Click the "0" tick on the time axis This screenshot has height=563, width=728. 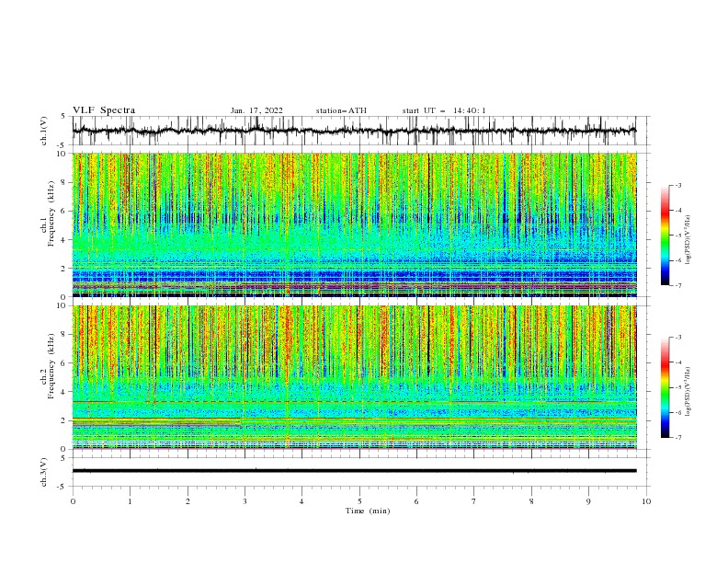coord(73,501)
